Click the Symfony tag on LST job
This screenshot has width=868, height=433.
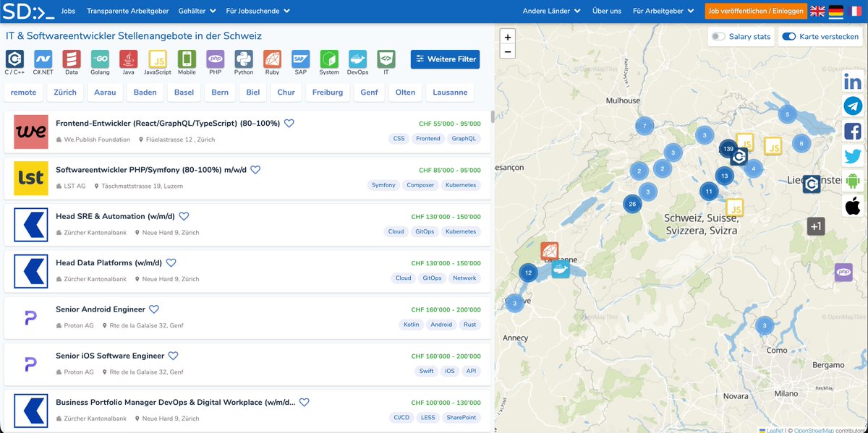pos(383,185)
